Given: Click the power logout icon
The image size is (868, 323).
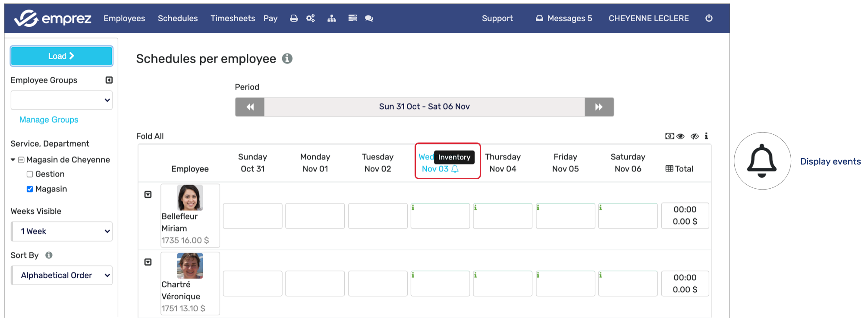Looking at the screenshot, I should (x=709, y=18).
